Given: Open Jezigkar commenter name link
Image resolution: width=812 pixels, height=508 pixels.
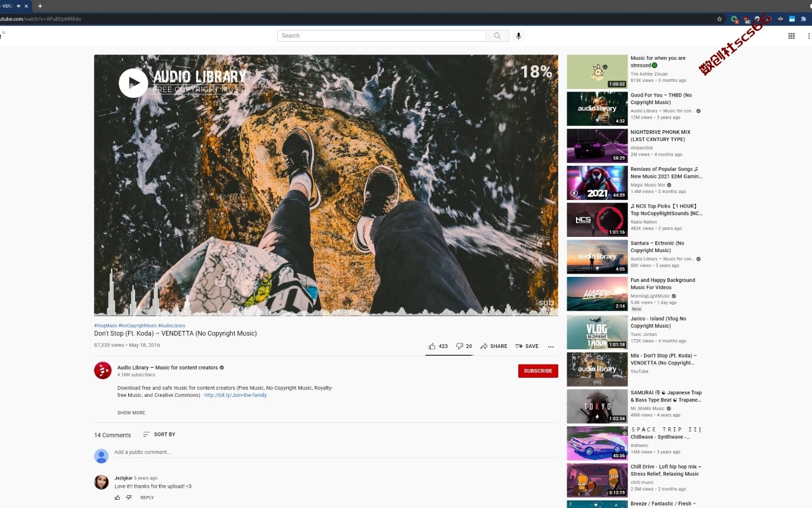Looking at the screenshot, I should pyautogui.click(x=123, y=478).
